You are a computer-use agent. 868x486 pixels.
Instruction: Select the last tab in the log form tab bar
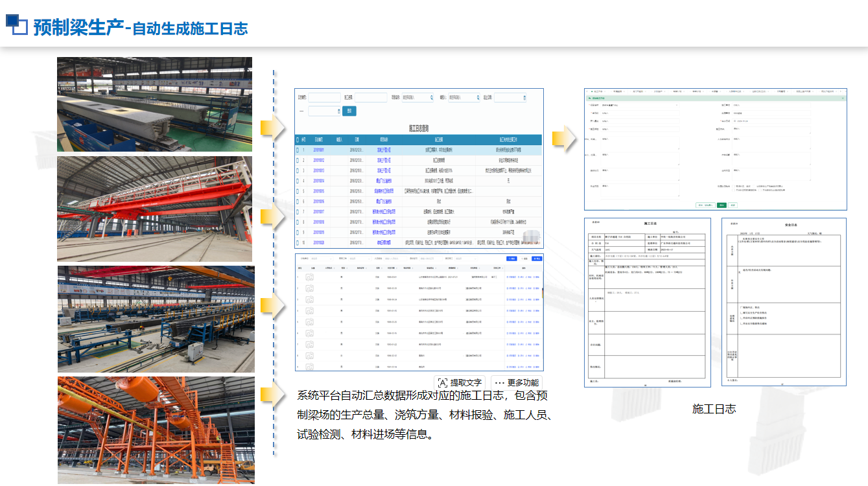click(828, 91)
